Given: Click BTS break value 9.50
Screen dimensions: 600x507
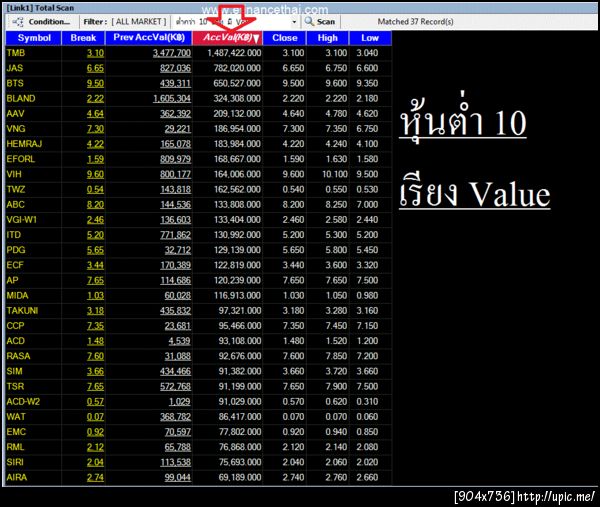Looking at the screenshot, I should click(95, 83).
